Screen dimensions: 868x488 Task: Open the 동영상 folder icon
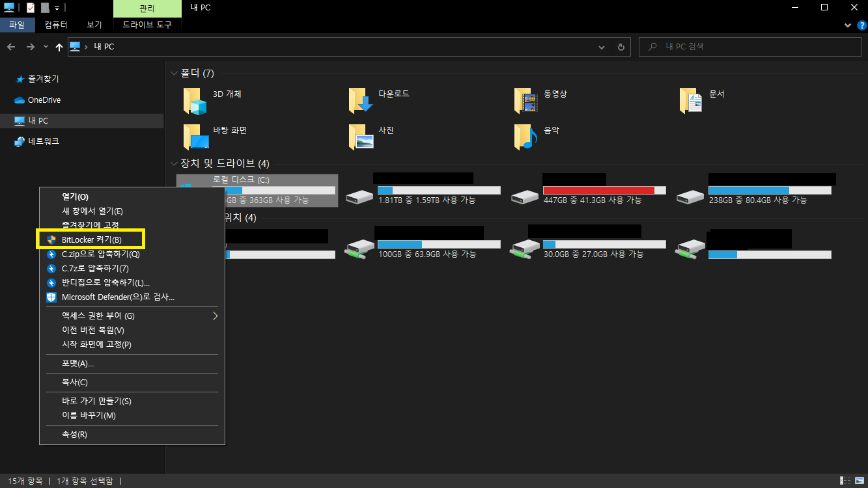pos(525,101)
